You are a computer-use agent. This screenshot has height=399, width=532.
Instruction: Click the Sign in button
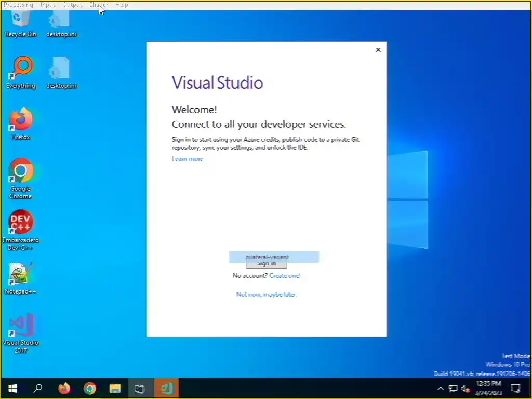(267, 263)
